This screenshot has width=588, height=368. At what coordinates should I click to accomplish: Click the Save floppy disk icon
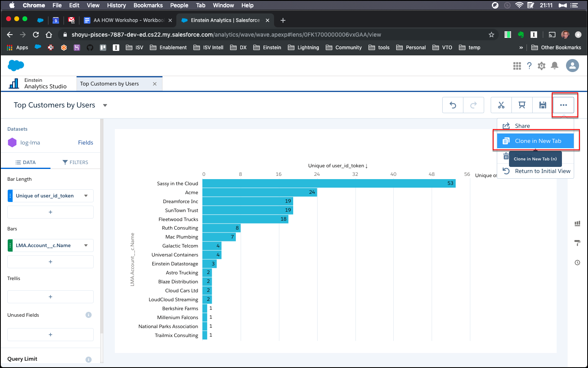[x=543, y=105]
